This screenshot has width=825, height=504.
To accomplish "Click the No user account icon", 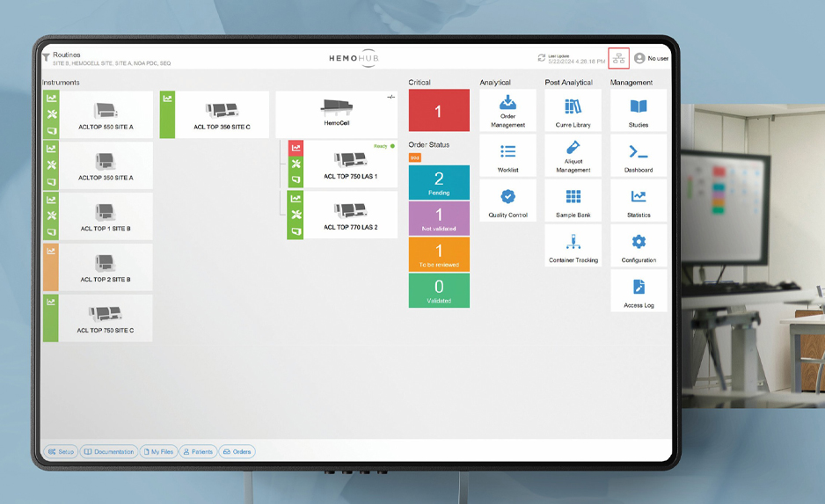I will click(x=639, y=58).
